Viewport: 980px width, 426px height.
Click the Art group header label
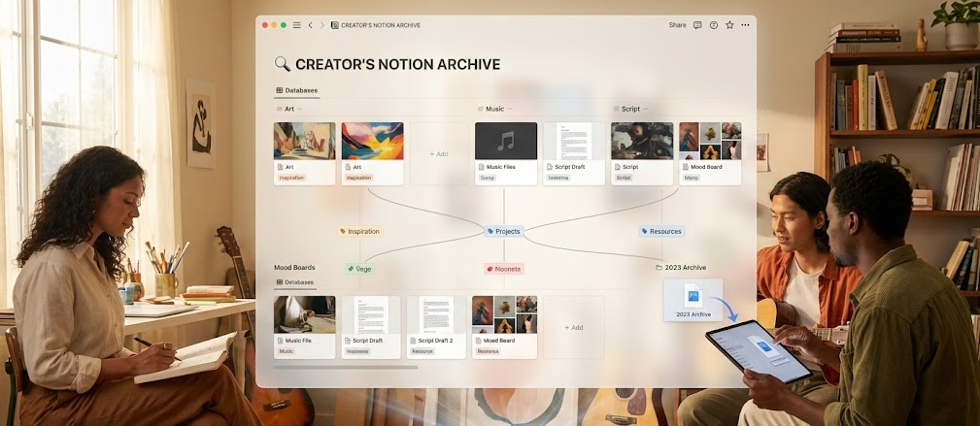tap(289, 109)
